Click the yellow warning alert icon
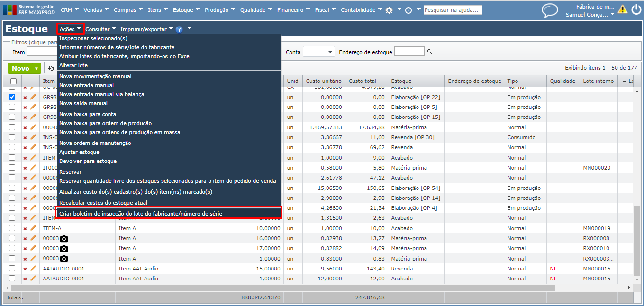 coord(622,9)
